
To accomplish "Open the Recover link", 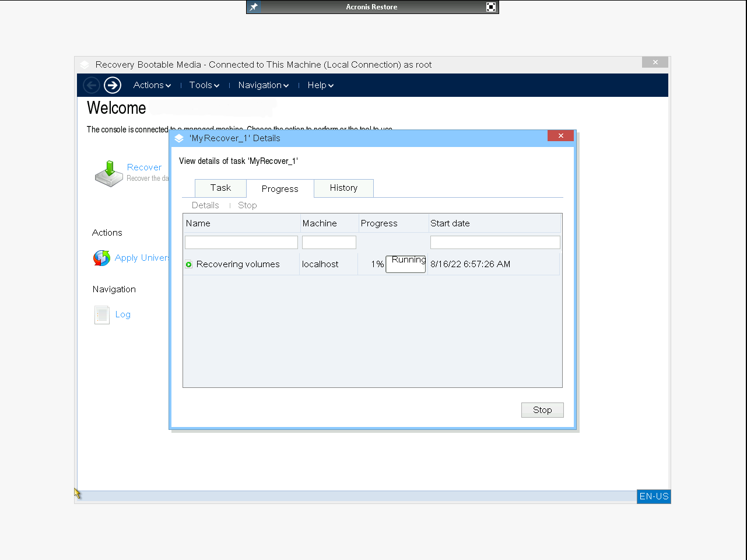I will pos(144,167).
